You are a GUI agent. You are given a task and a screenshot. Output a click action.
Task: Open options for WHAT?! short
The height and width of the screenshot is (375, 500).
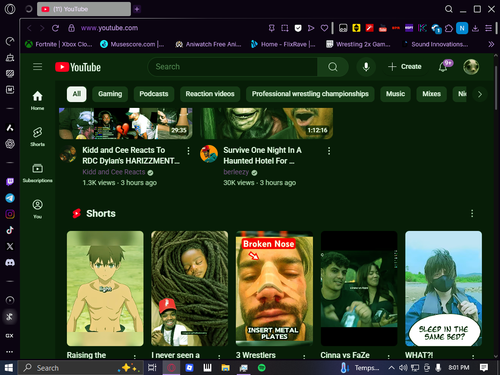[x=473, y=356]
